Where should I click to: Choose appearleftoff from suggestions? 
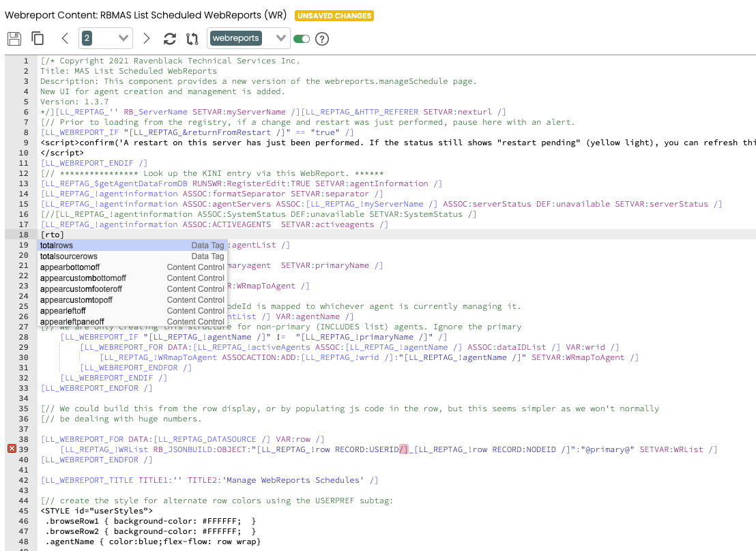pyautogui.click(x=132, y=311)
